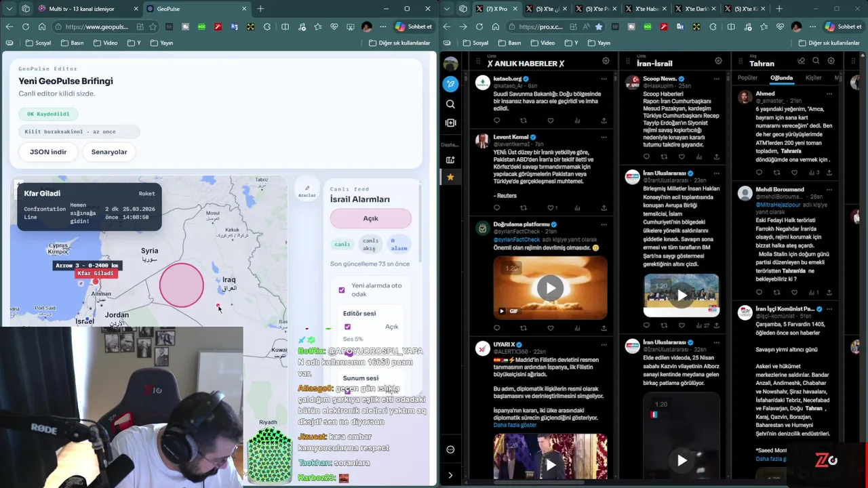Open more menu of the Ahmed tweet
The width and height of the screenshot is (868, 488).
pos(829,94)
